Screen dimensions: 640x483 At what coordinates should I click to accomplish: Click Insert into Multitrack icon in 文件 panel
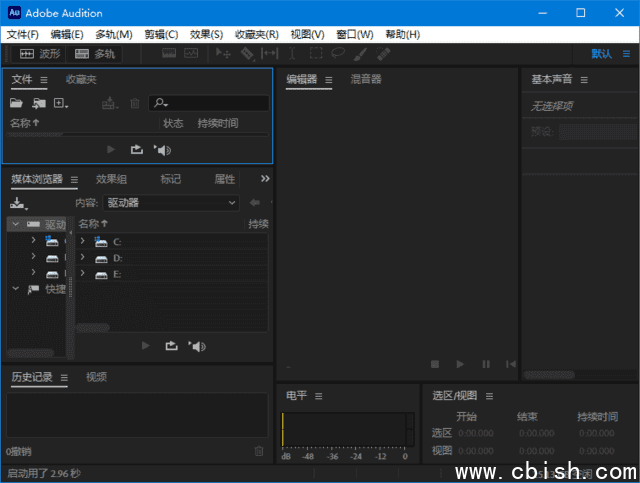click(x=110, y=103)
